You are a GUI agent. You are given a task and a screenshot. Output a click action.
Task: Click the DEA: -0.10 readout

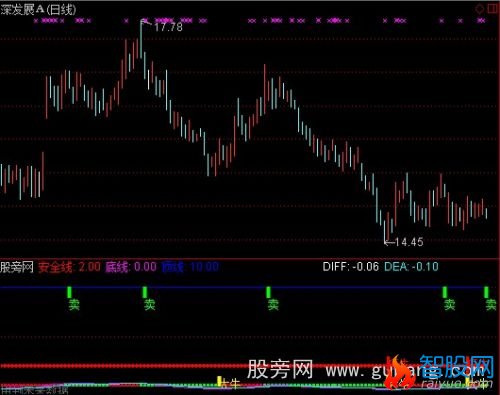pos(411,267)
